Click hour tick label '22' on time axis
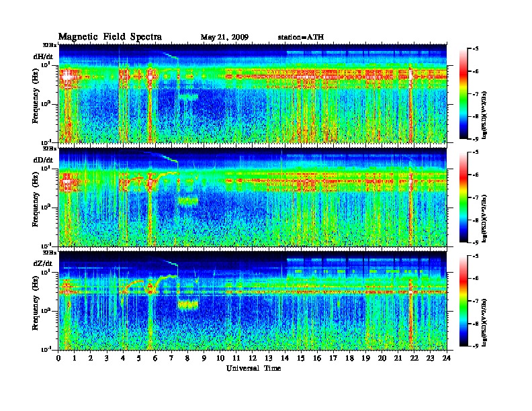This screenshot has width=532, height=411. click(414, 359)
